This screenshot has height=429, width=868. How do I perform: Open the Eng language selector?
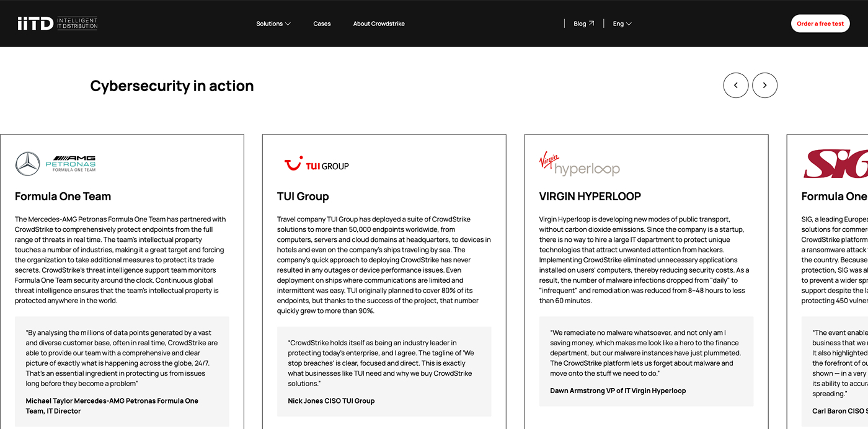tap(622, 24)
